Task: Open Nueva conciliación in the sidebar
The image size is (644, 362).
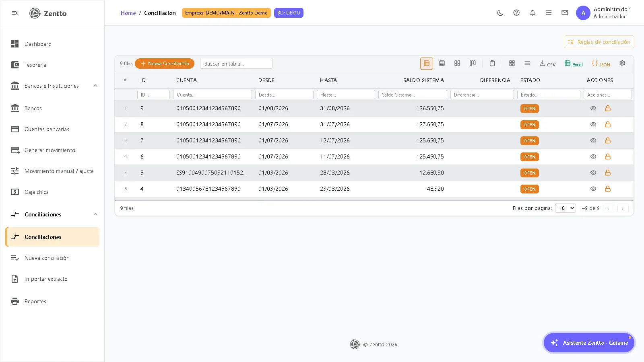Action: [52, 258]
